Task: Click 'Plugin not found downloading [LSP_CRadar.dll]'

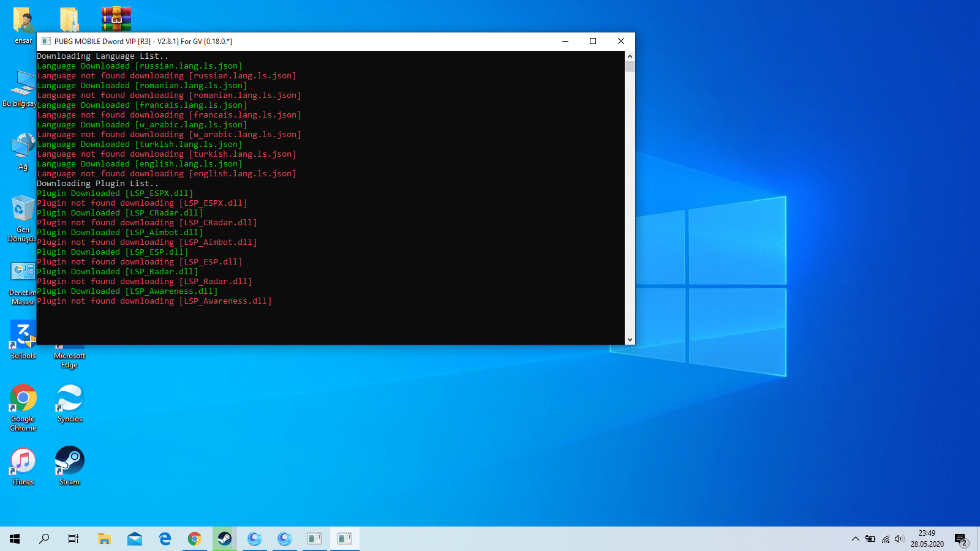Action: [147, 223]
